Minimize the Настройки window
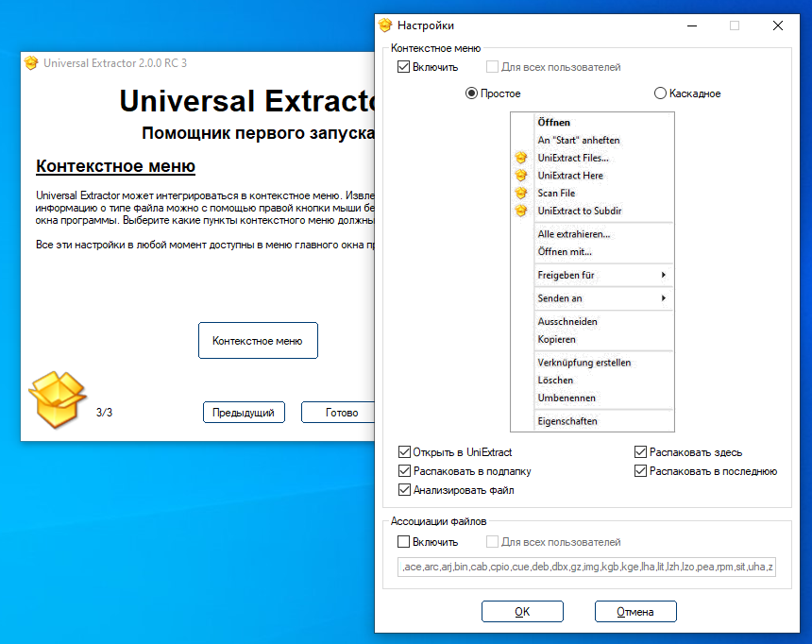Screen dimensions: 812x644 [x=692, y=25]
